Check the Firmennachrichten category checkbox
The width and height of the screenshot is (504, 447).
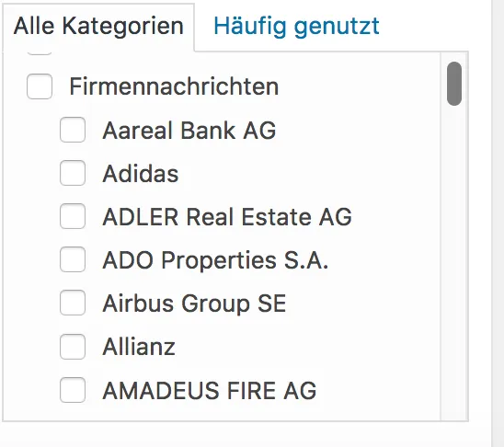(40, 86)
